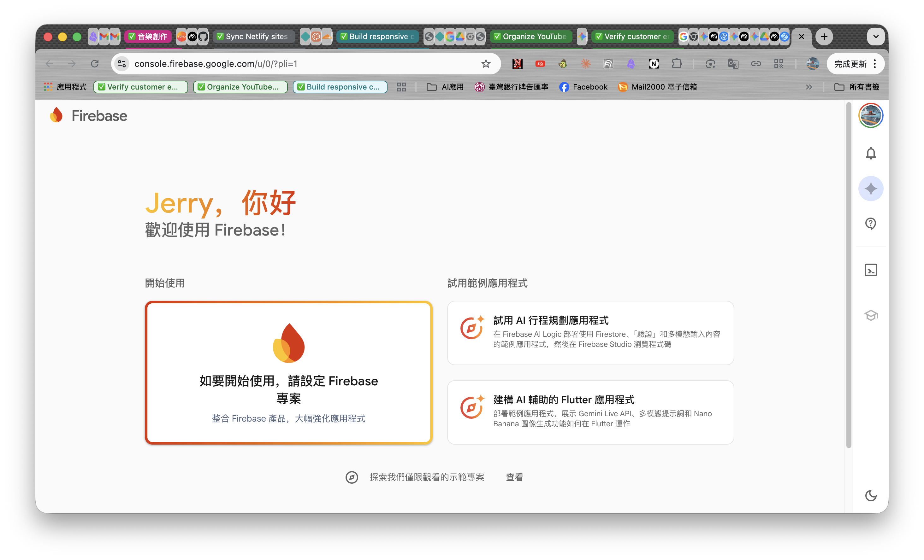
Task: Open the red N extension icon
Action: click(517, 64)
